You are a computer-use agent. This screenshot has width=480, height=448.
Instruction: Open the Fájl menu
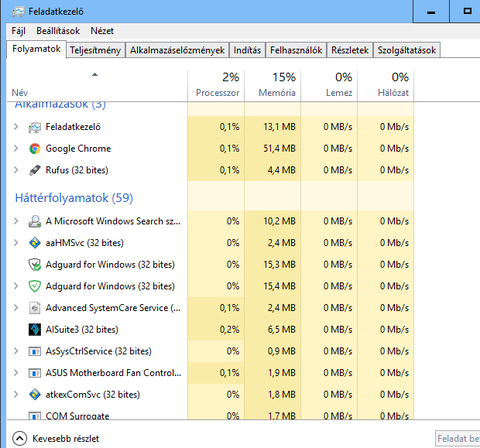click(x=18, y=31)
